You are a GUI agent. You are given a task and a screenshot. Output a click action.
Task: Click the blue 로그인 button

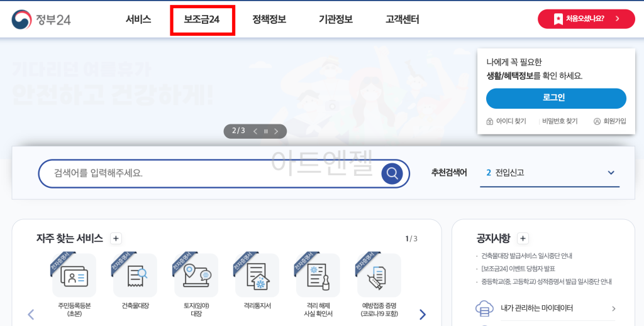[x=556, y=98]
